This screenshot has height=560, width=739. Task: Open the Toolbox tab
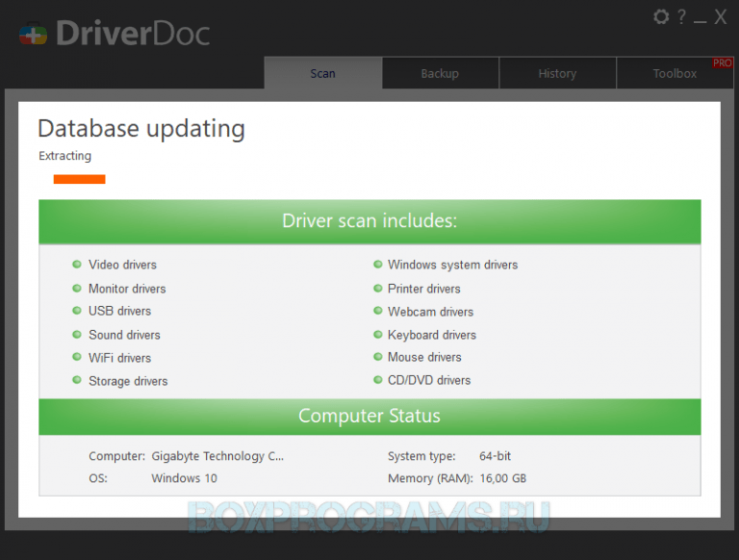pyautogui.click(x=674, y=74)
